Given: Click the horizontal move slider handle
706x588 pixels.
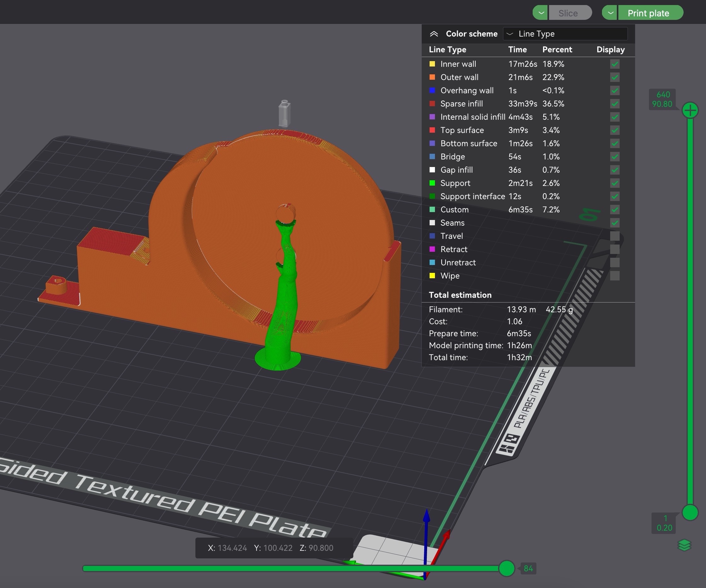Looking at the screenshot, I should pos(506,568).
